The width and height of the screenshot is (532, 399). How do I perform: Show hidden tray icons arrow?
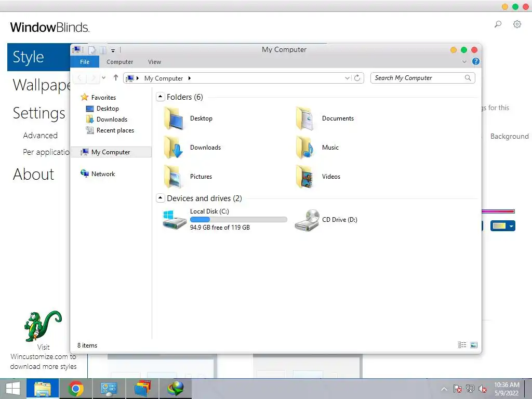click(444, 389)
